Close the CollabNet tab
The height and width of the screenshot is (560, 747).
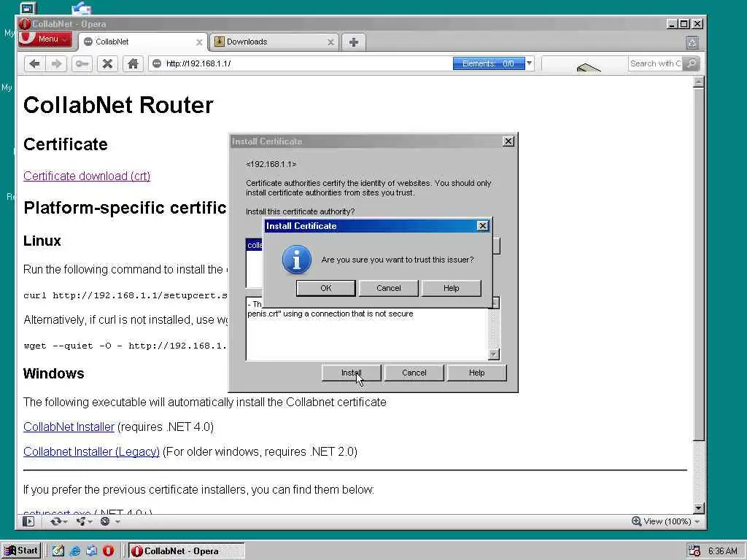pos(199,42)
